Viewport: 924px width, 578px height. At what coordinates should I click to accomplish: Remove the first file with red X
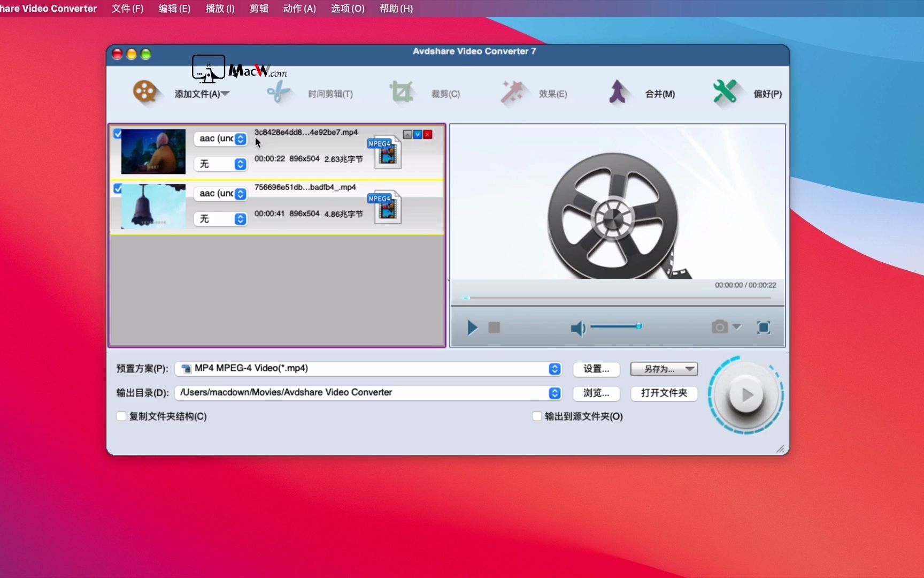click(x=427, y=134)
